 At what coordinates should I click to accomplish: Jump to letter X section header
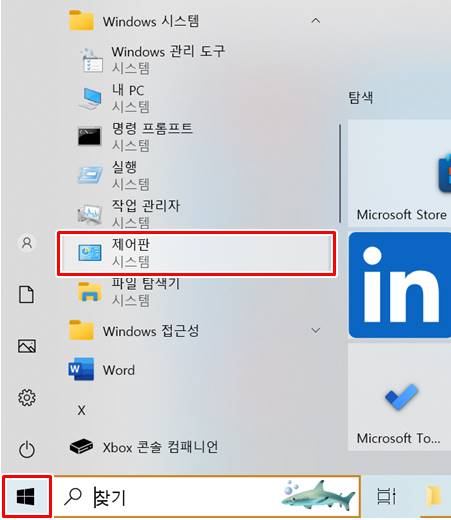click(x=81, y=410)
